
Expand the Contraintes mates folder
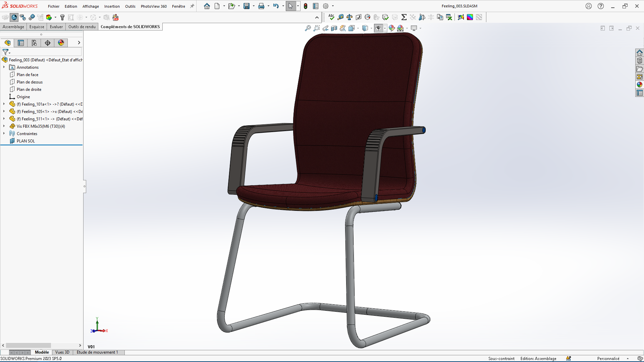tap(4, 133)
